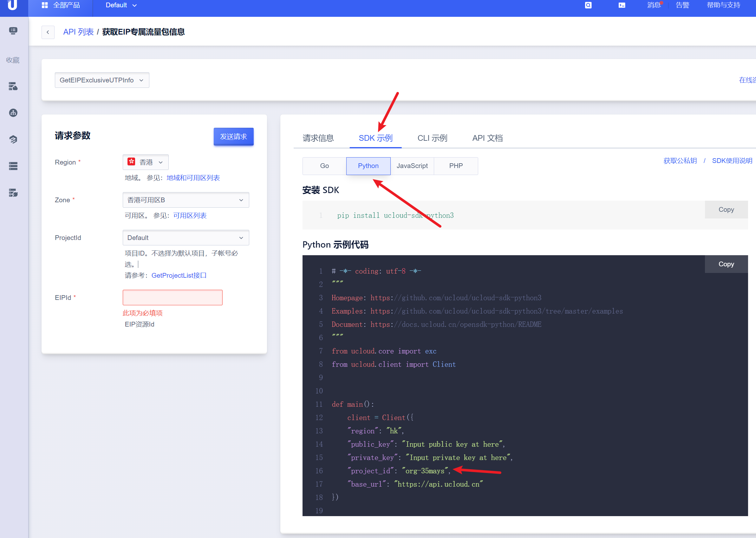Click the first sidebar overview icon
Viewport: 756px width, 538px height.
(13, 31)
